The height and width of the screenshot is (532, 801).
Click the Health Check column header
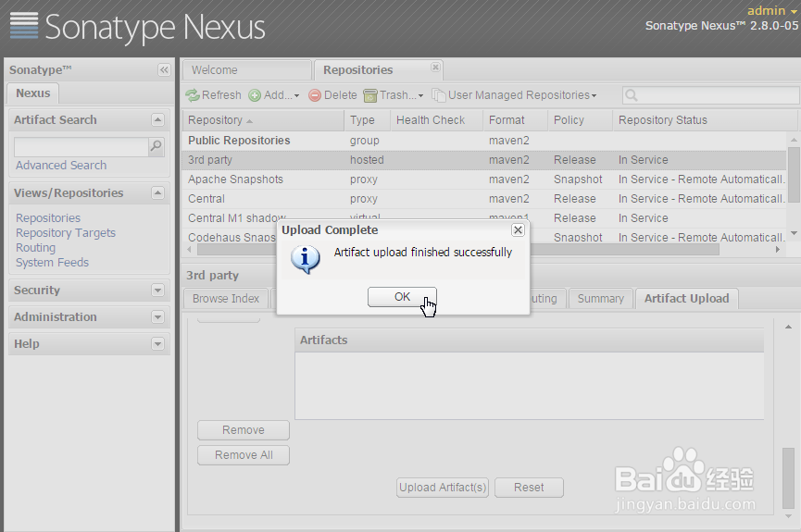point(436,120)
